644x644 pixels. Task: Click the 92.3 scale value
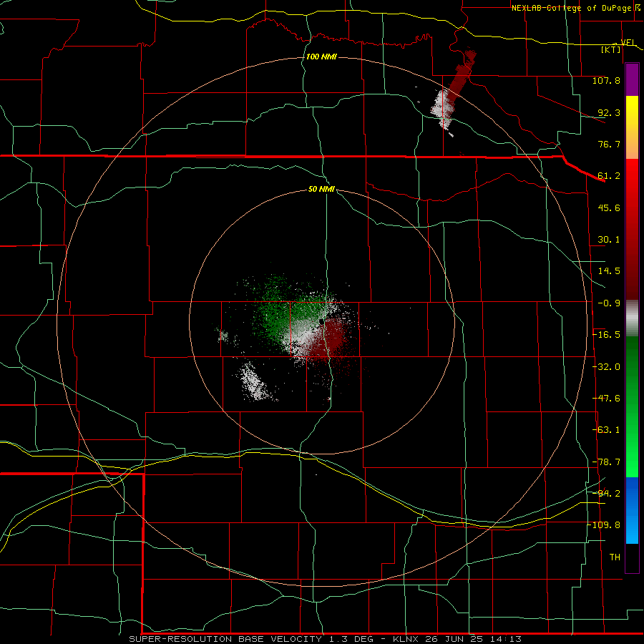click(609, 112)
